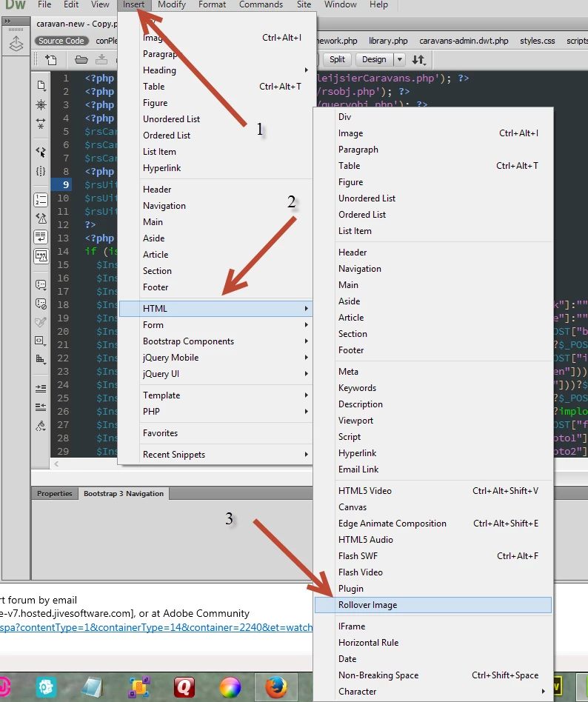This screenshot has height=702, width=588.
Task: Click the New Document toolbar icon
Action: (51, 59)
